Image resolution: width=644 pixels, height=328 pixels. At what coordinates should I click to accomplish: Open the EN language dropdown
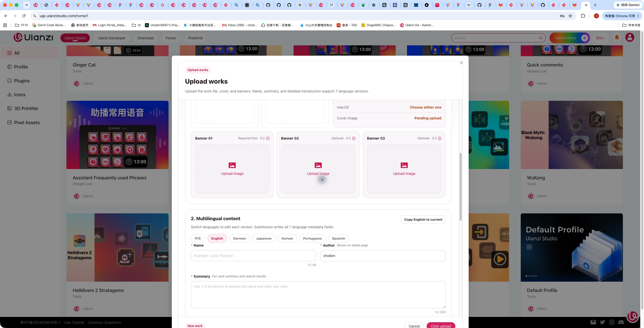click(600, 38)
